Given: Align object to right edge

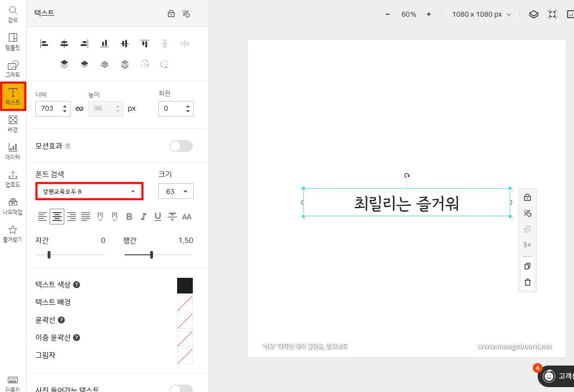Looking at the screenshot, I should click(x=84, y=44).
